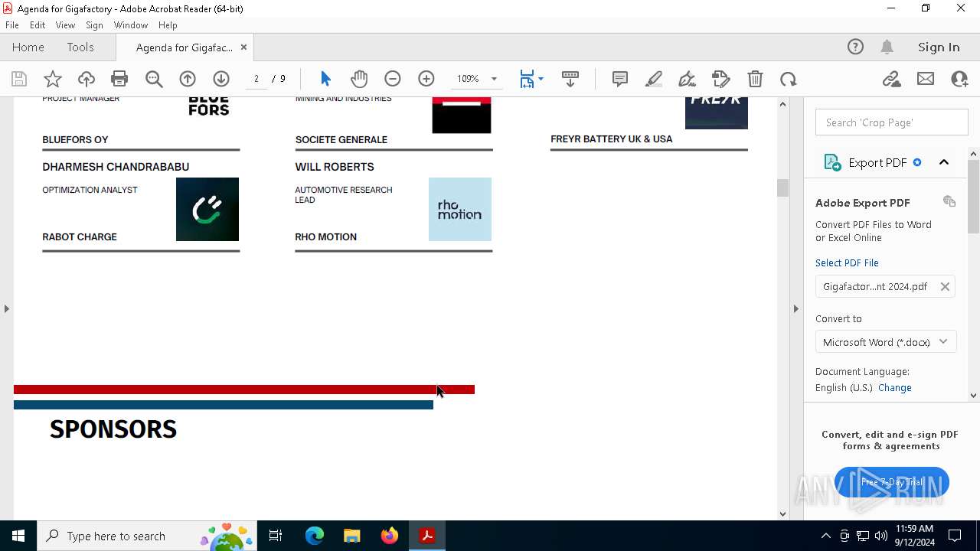Open the Windows Start menu

(x=18, y=536)
